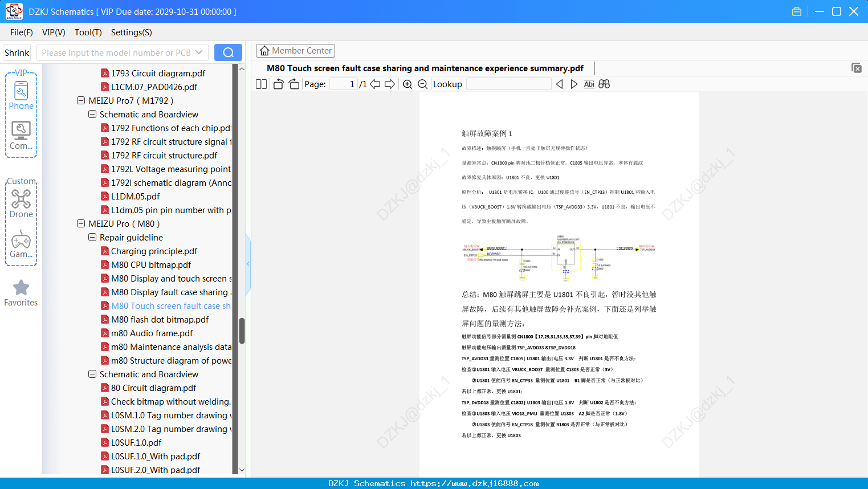Open 1792 Functions of each chip PDF
Screen dimensions: 868x489
(x=171, y=128)
